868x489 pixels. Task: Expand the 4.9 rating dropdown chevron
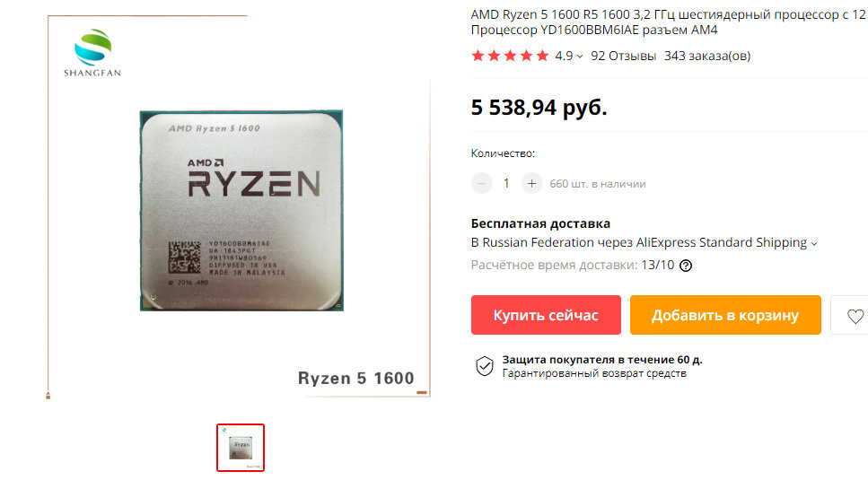580,57
